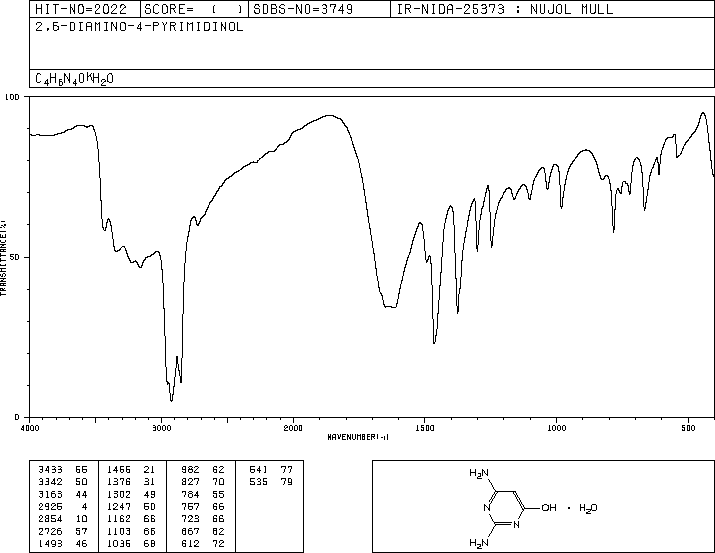The width and height of the screenshot is (715, 553).
Task: Click the lower H2N group in structure
Action: click(479, 543)
